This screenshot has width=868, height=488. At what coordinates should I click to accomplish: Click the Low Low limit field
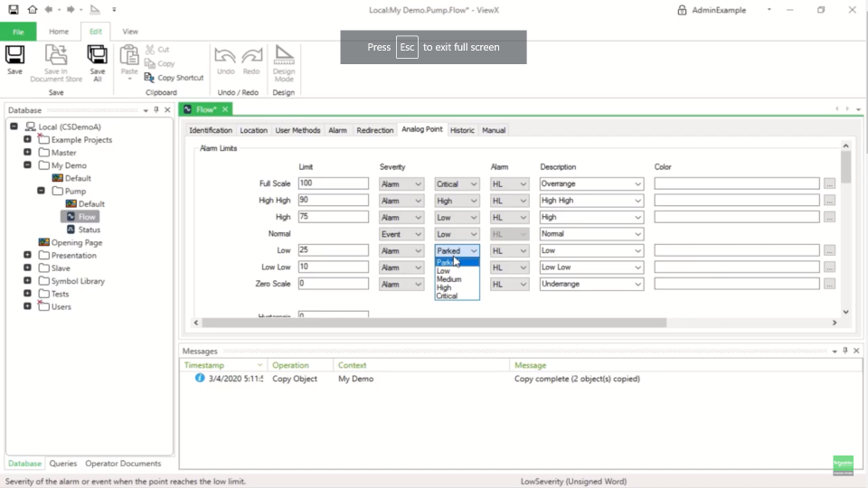[x=334, y=267]
